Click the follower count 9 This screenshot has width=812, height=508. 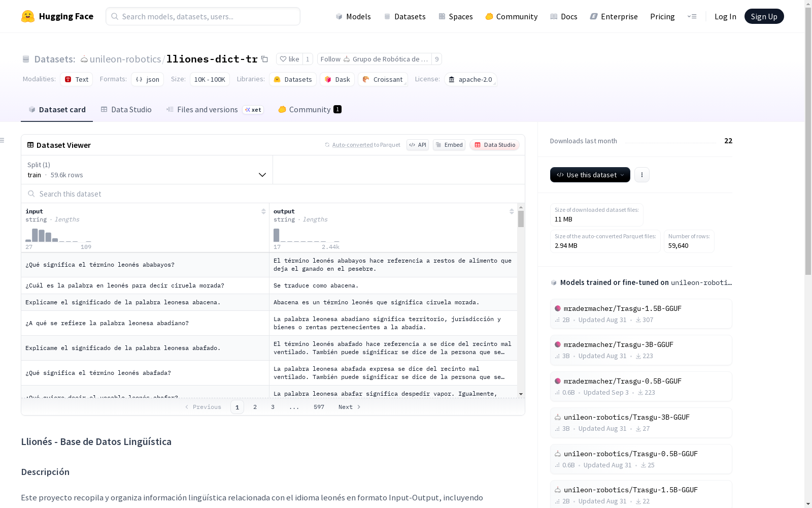pyautogui.click(x=436, y=59)
